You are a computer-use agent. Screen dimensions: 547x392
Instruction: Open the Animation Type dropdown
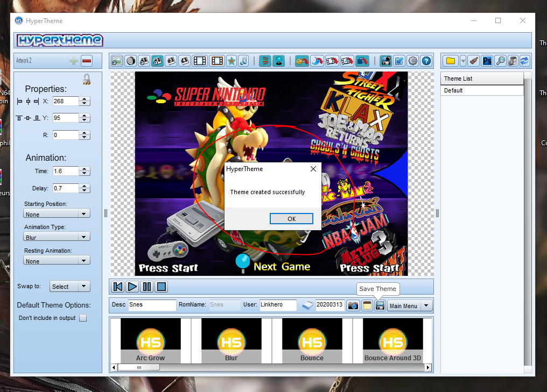pyautogui.click(x=57, y=237)
